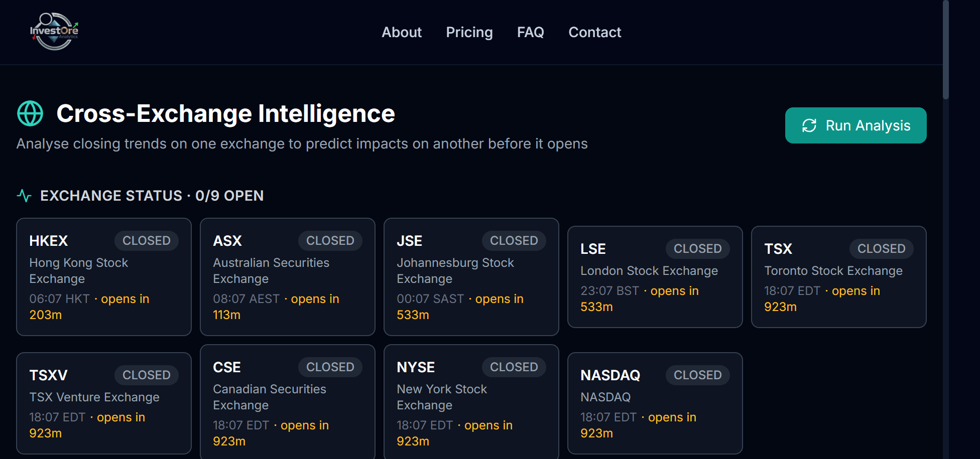Screen dimensions: 980x459
Task: Click the Toronto Stock Exchange name
Action: [833, 271]
